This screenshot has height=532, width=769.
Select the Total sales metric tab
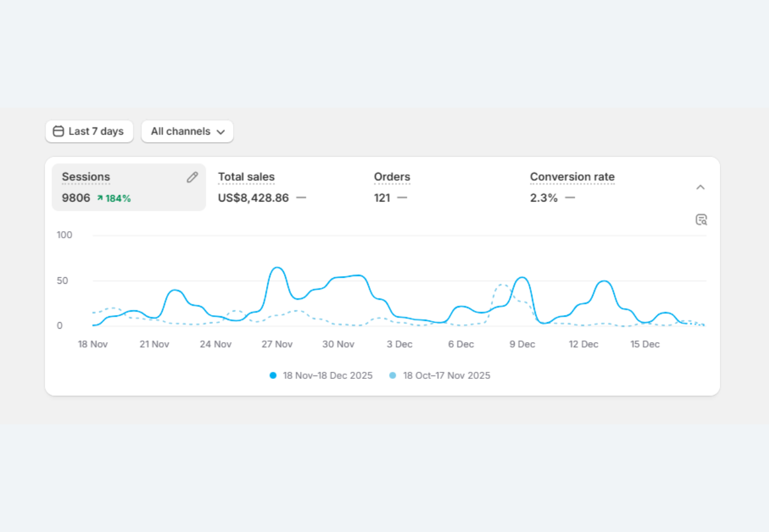(246, 177)
